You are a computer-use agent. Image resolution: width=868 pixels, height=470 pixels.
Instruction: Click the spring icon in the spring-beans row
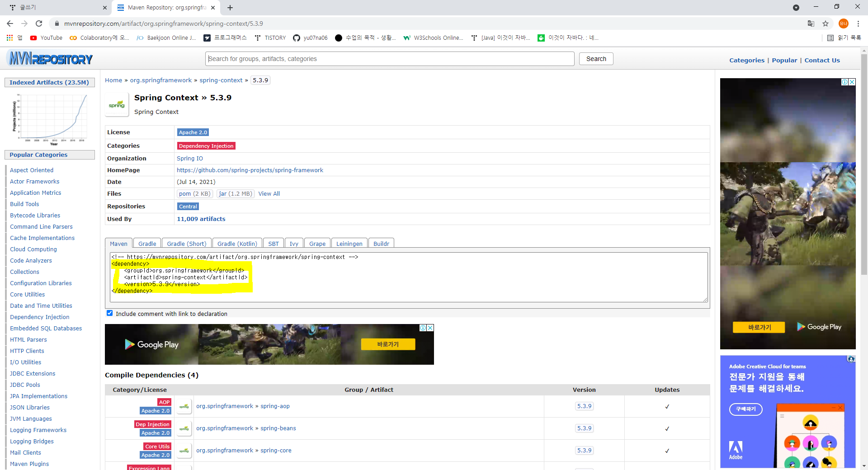tap(184, 428)
